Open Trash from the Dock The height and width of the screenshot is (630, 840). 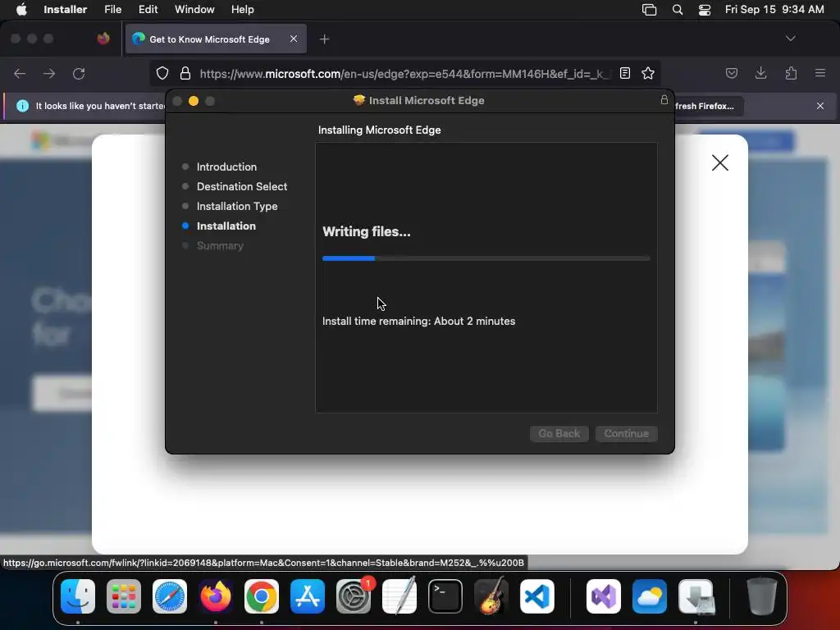[761, 596]
